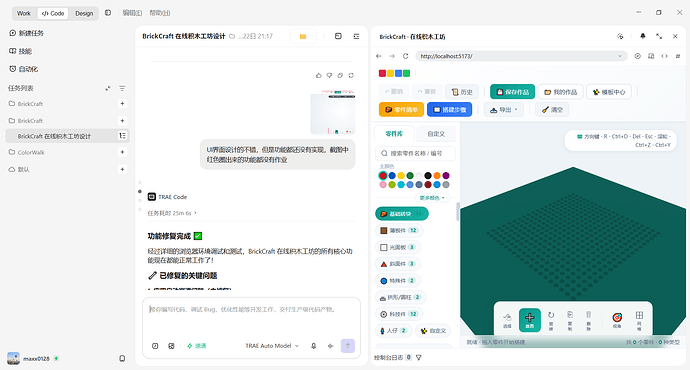Click the tree icon on BrickCraft 在线积木工坊设计 row
This screenshot has width=690, height=370.
[x=122, y=136]
